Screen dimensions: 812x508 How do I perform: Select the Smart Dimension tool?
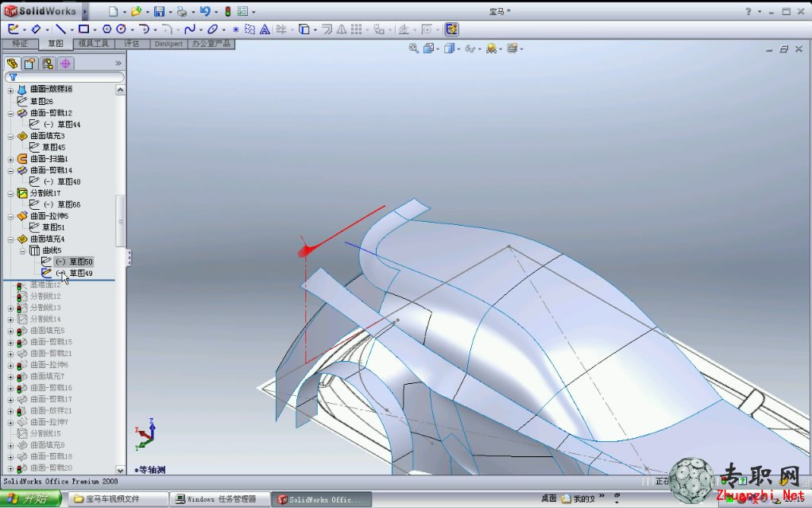37,29
